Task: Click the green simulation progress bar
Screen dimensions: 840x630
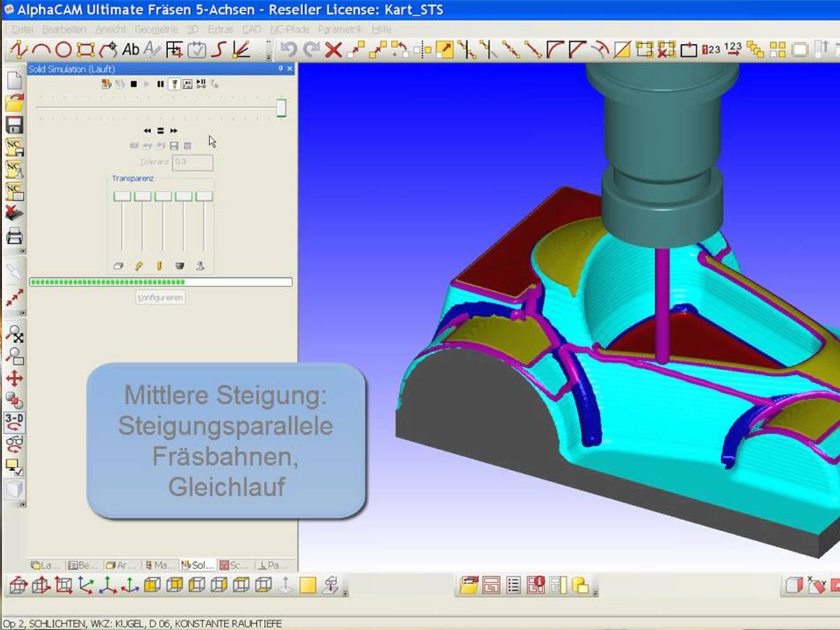Action: coord(160,282)
